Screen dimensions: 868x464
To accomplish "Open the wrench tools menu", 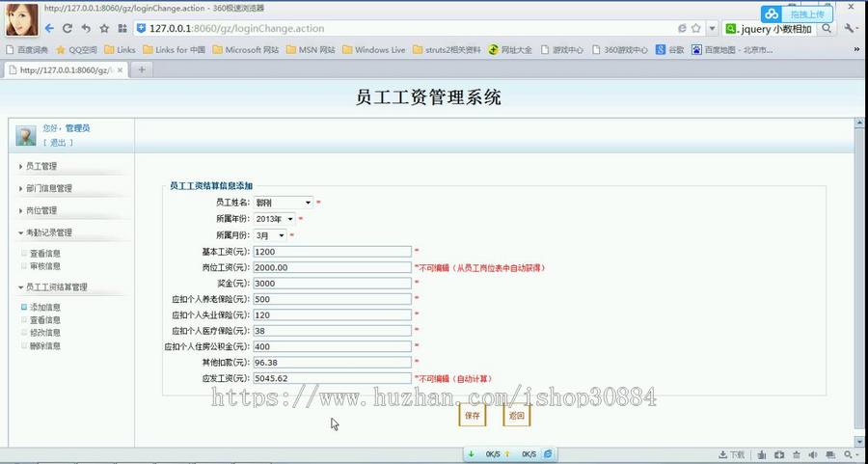I will point(849,28).
